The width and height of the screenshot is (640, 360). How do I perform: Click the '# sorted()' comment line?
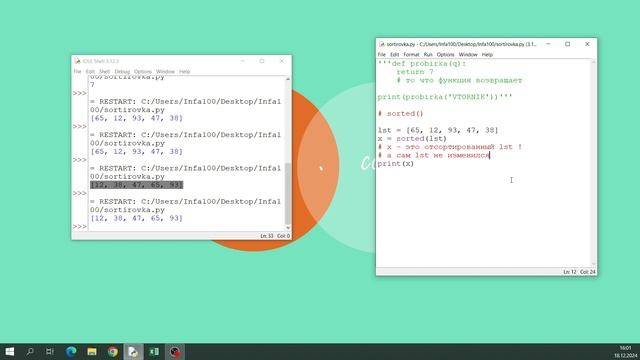click(400, 113)
